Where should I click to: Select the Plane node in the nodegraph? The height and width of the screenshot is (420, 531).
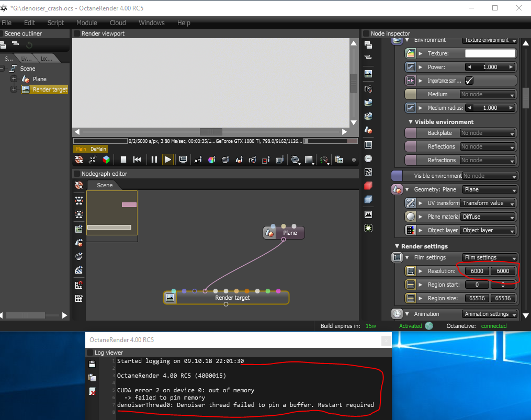pos(284,233)
